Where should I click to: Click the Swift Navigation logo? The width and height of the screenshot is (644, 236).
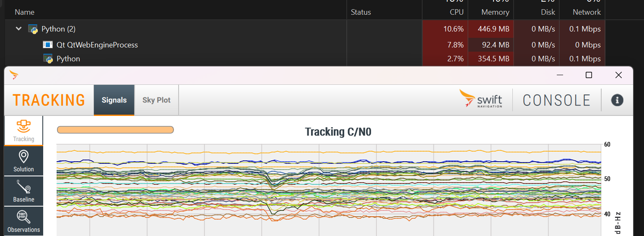tap(481, 99)
